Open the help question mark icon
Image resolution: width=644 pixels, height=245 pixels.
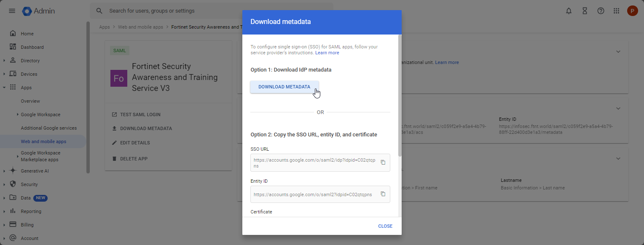(601, 11)
